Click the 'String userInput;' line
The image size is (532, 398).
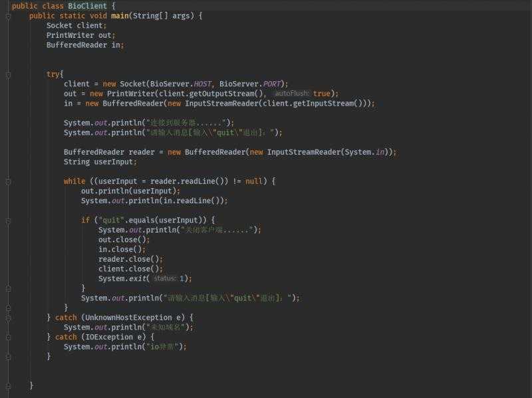pos(100,162)
